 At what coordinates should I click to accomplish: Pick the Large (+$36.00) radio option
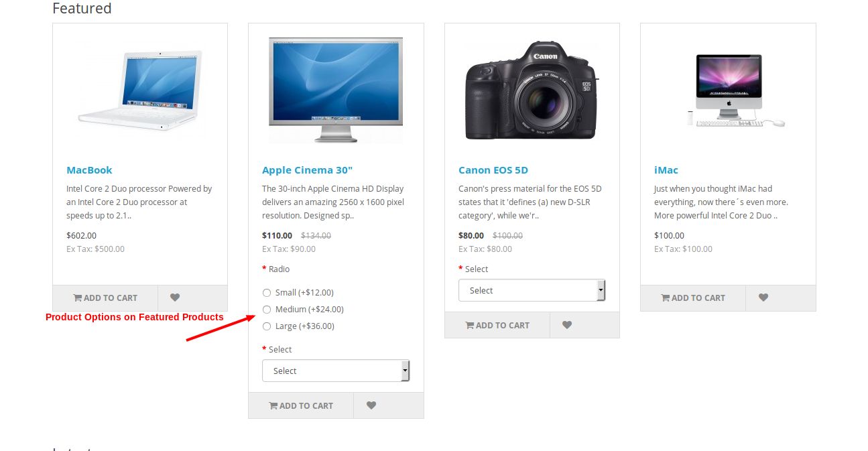click(267, 326)
